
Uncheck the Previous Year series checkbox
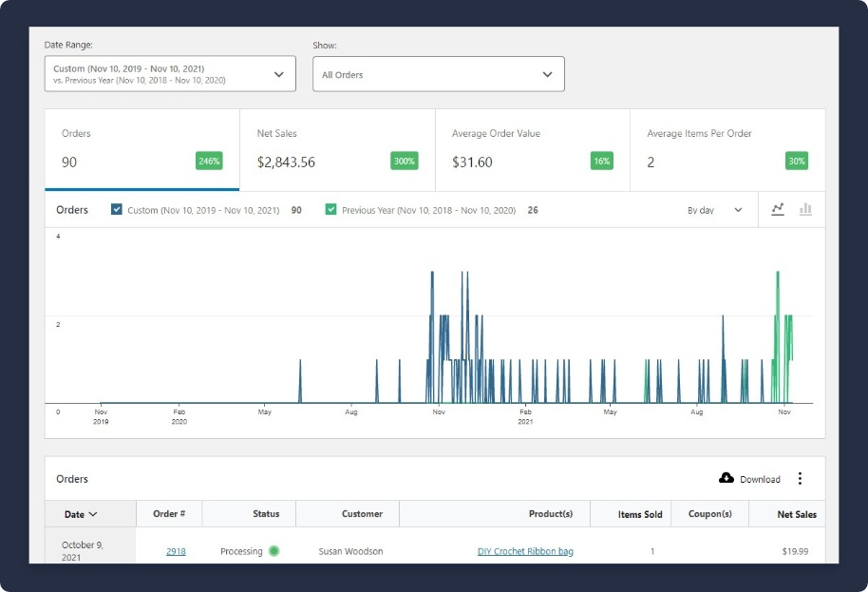coord(330,210)
